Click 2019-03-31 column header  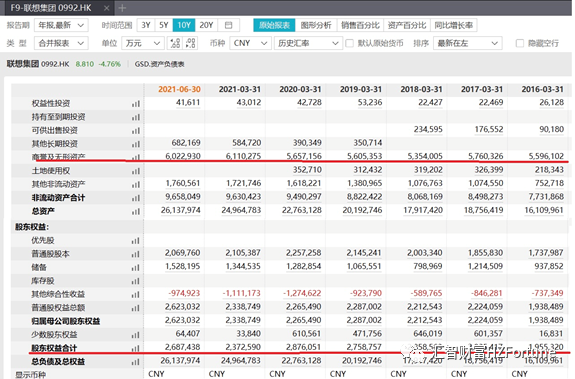tap(360, 89)
